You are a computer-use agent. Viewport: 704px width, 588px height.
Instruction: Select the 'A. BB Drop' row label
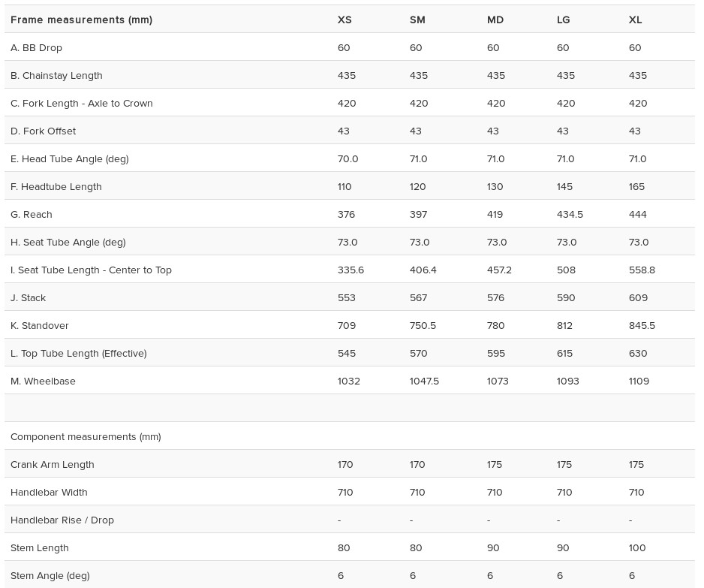point(36,47)
